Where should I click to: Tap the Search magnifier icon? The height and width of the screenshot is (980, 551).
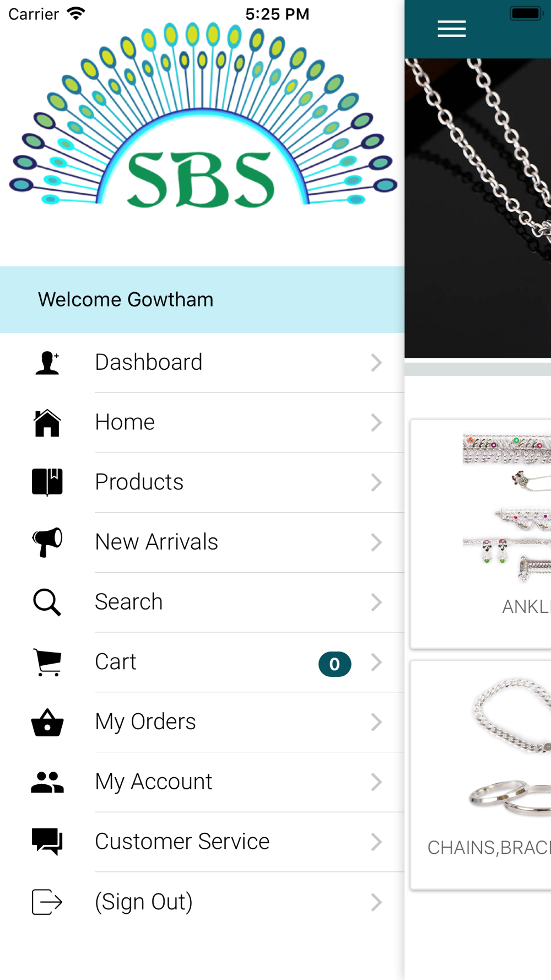point(47,602)
